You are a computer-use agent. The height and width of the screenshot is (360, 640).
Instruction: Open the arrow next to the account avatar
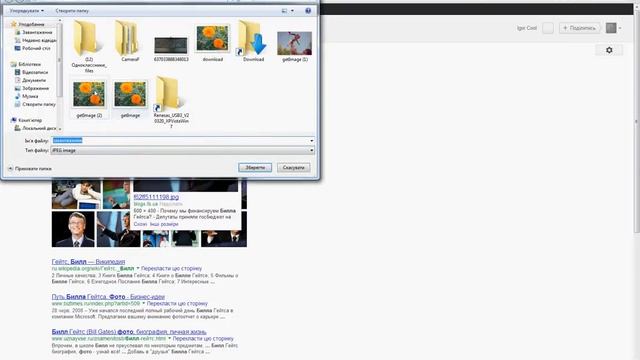tap(620, 28)
